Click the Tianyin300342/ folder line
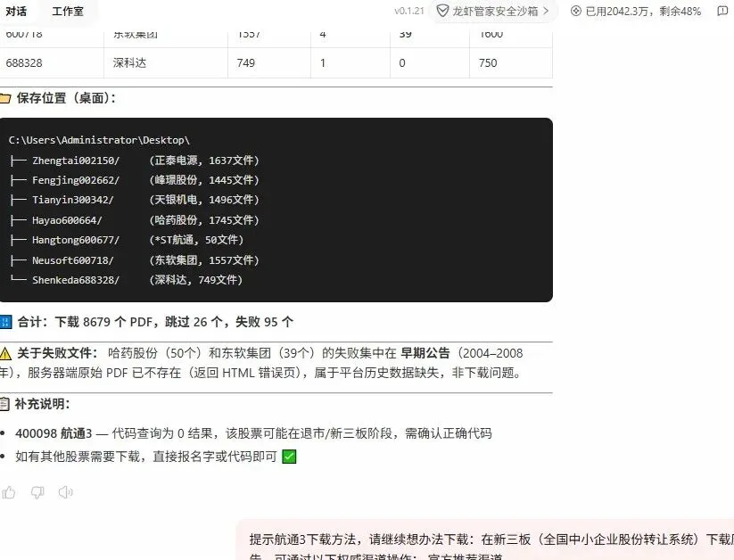 [72, 200]
